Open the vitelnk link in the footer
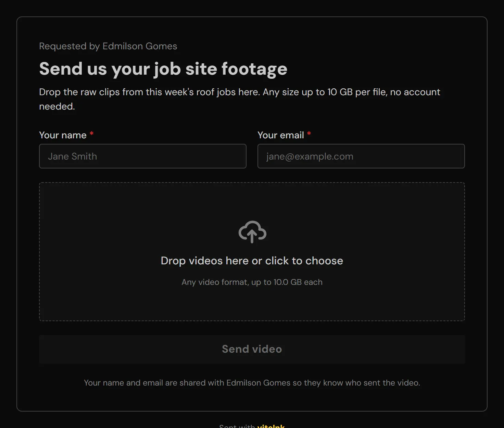504x428 pixels. [271, 426]
